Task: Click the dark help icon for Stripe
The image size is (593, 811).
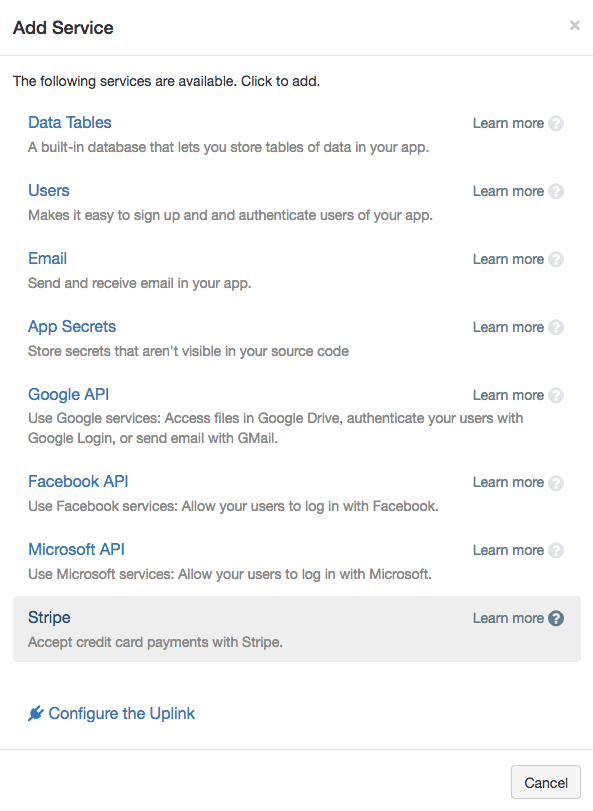Action: pos(556,618)
